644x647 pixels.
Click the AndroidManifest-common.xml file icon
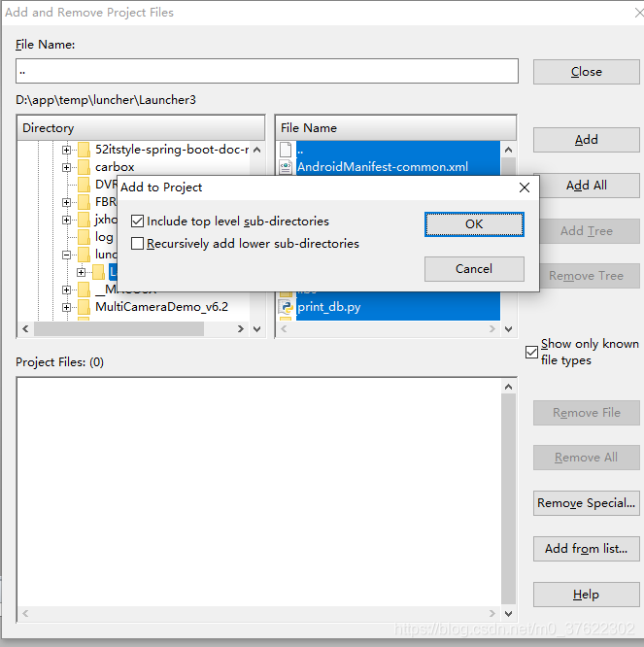coord(286,167)
